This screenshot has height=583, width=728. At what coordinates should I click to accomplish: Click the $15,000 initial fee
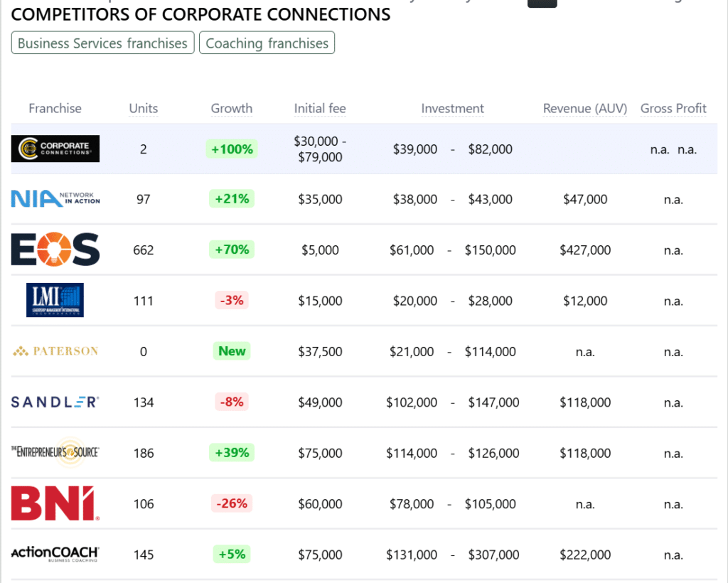pos(320,301)
